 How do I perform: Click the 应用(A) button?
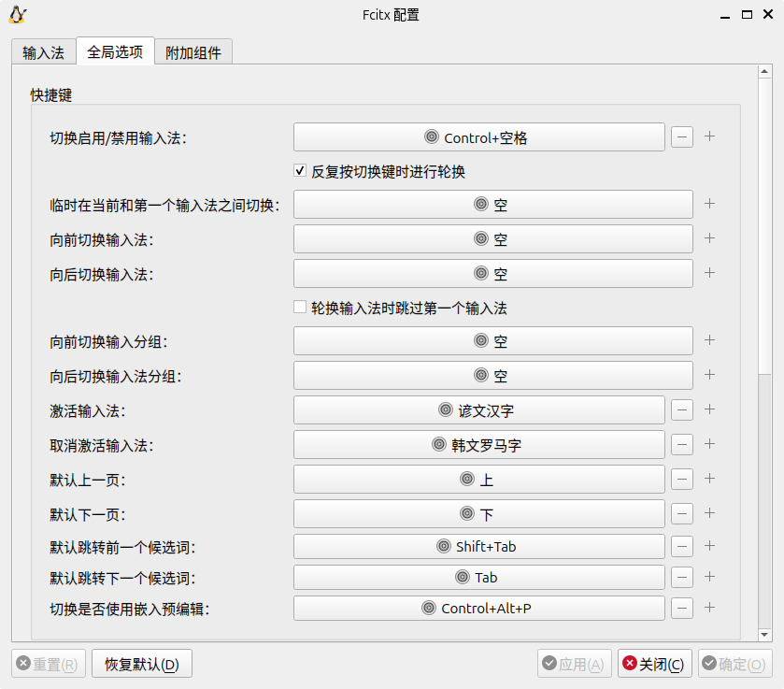coord(575,664)
